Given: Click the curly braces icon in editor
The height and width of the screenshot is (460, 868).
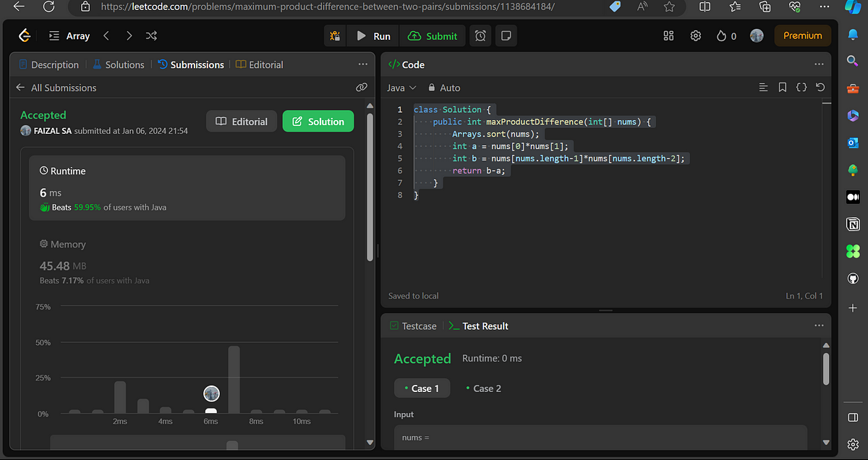Looking at the screenshot, I should pyautogui.click(x=801, y=88).
